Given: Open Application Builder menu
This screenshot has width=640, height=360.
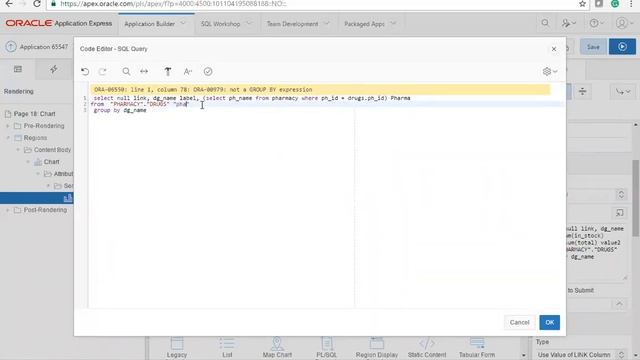Looking at the screenshot, I should [155, 24].
